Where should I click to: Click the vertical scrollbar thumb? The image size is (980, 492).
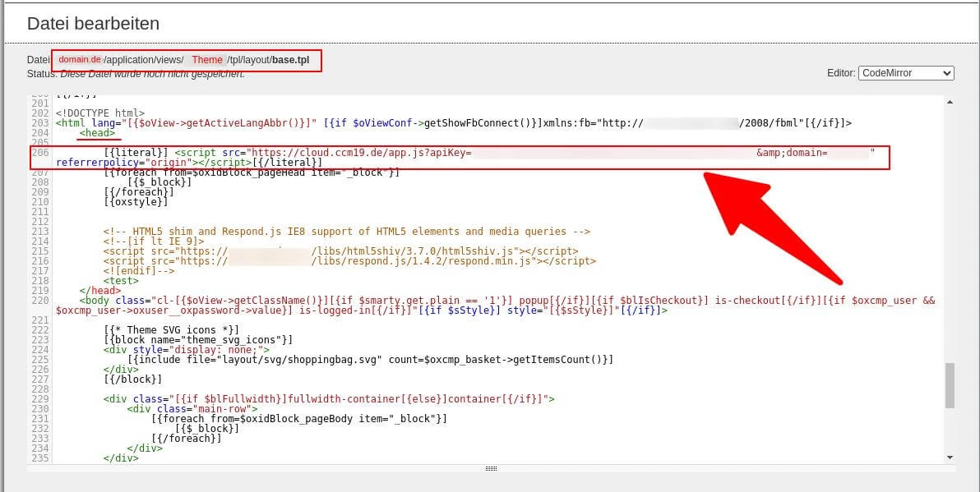pyautogui.click(x=950, y=385)
